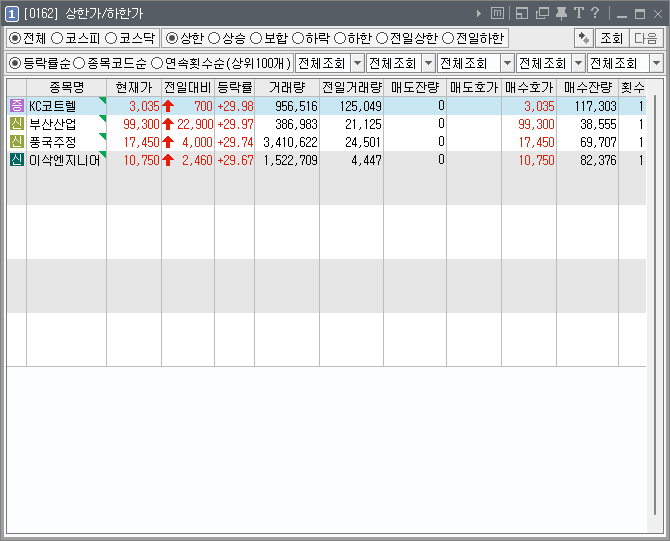Select the 보합 radio button
Screen dimensions: 670x541
256,38
